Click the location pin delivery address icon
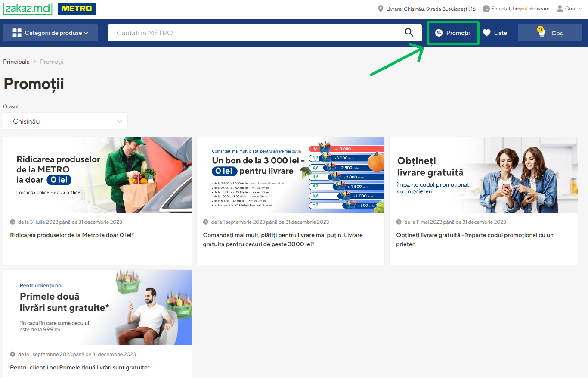This screenshot has width=588, height=378. tap(381, 9)
